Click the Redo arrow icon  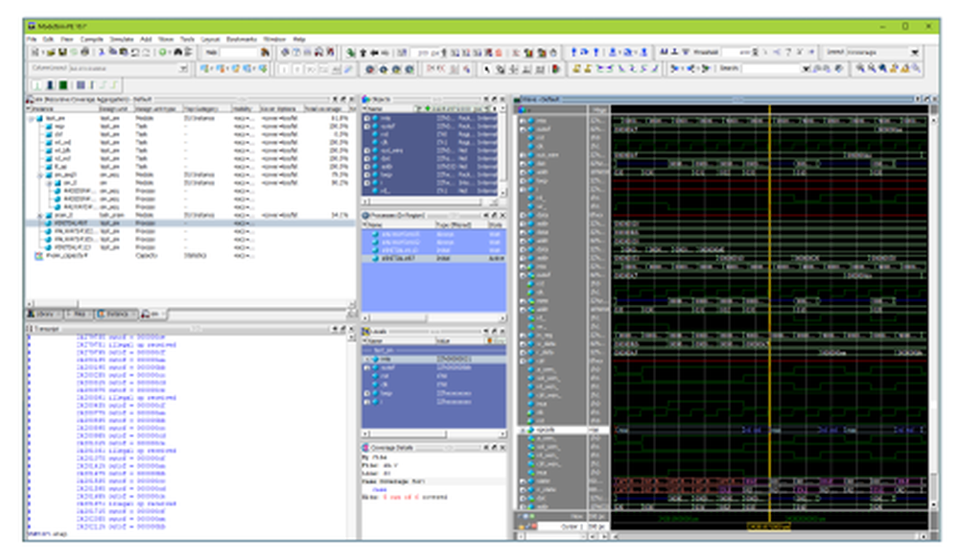point(146,53)
